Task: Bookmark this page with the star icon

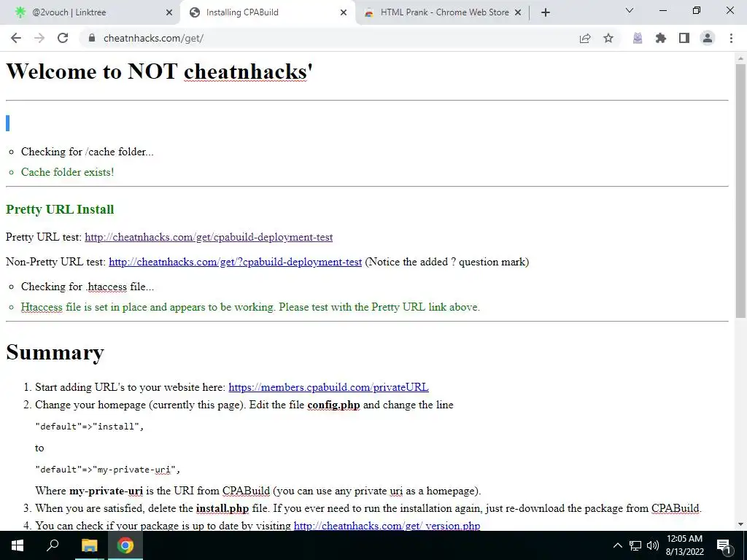Action: click(x=608, y=38)
